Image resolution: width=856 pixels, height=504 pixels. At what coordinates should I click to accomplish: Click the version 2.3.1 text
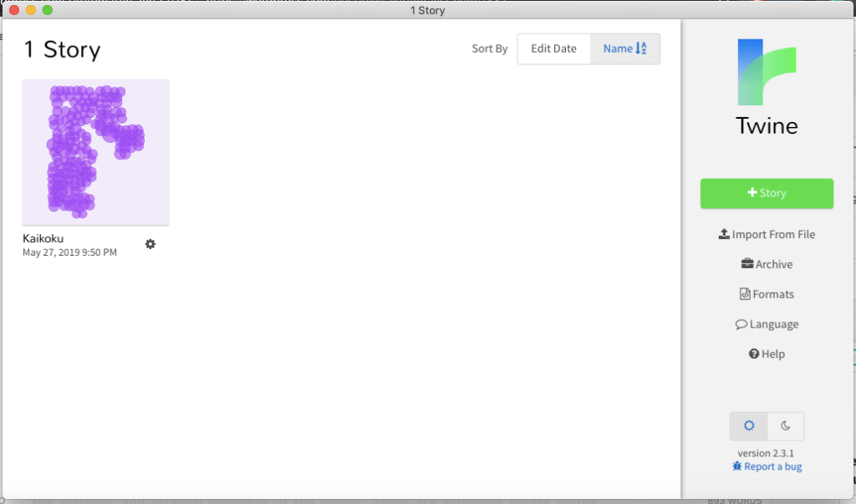pyautogui.click(x=767, y=453)
